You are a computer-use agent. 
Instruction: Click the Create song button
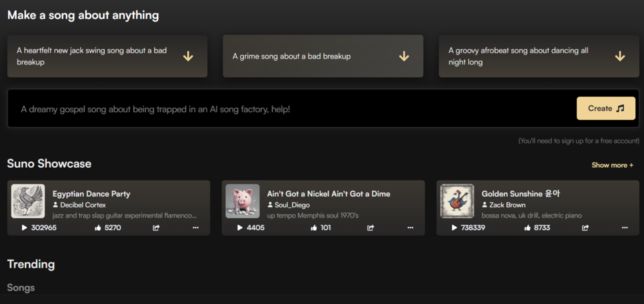click(606, 108)
